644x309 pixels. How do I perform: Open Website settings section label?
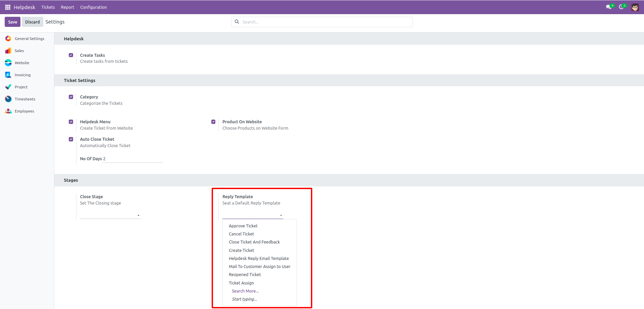click(x=22, y=63)
